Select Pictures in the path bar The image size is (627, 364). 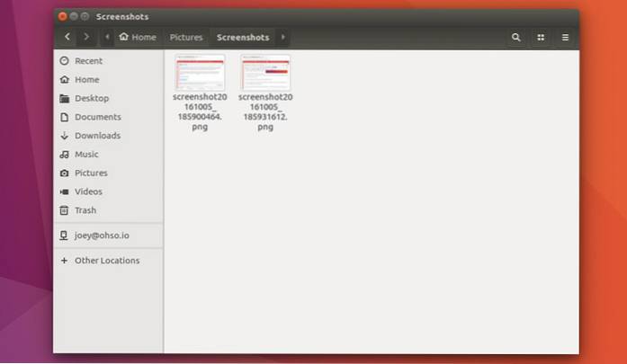186,37
